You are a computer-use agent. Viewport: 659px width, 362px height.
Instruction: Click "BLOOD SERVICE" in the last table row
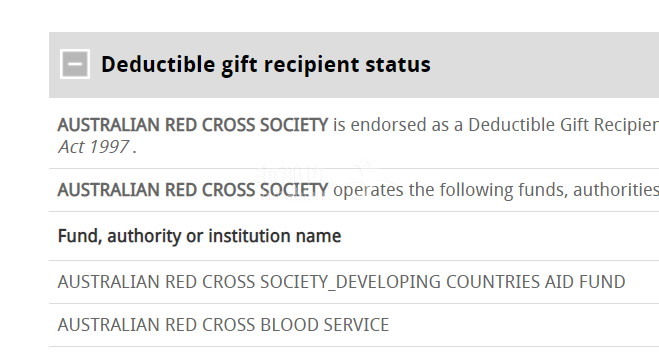pos(325,325)
